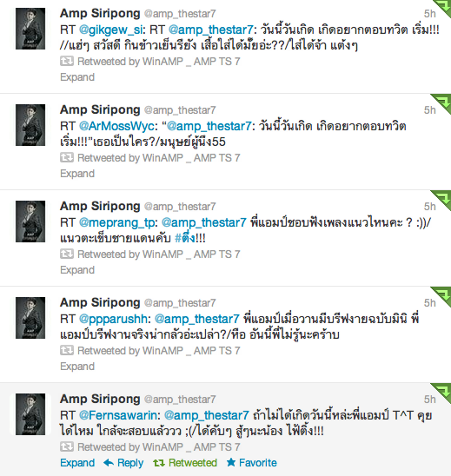Click green retweeted corner badge on first tweet
This screenshot has height=476, width=451.
(443, 7)
